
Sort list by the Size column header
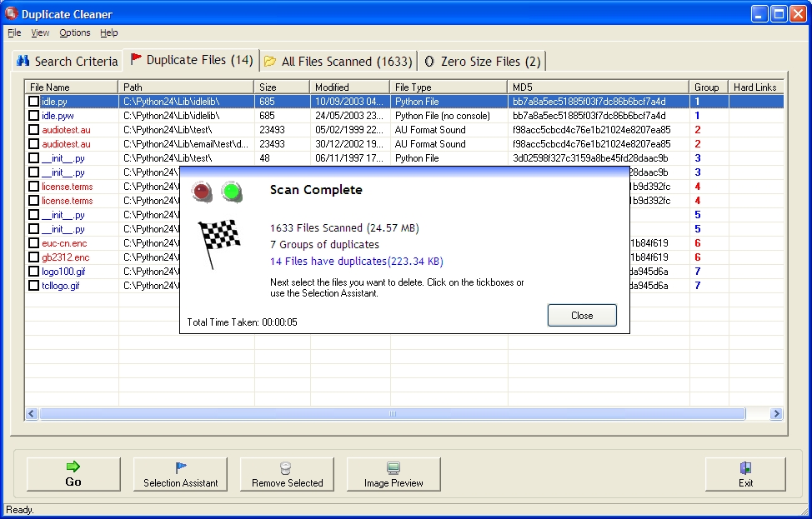click(282, 87)
